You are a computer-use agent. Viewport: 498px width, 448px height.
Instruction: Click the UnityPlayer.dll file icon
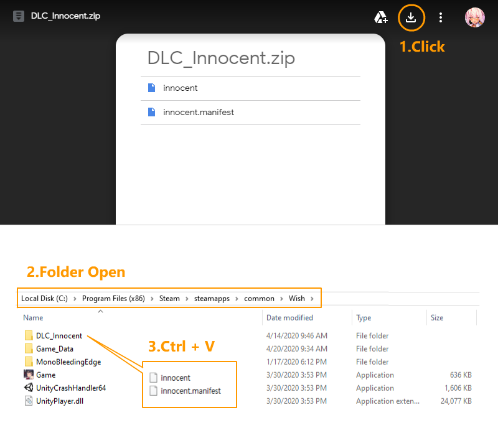pos(29,401)
